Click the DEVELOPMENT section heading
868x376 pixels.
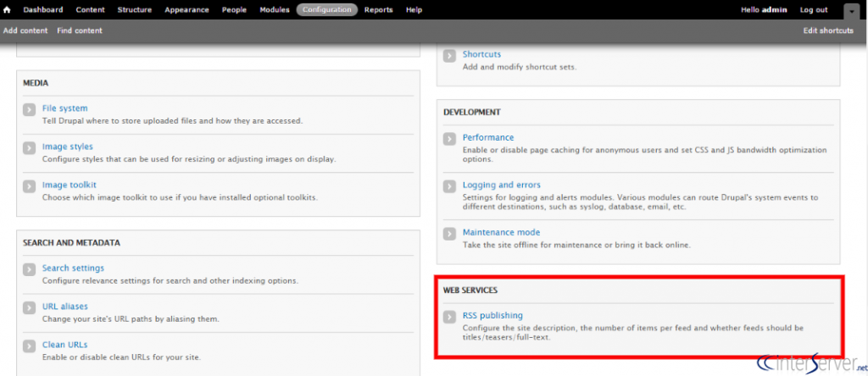point(471,113)
